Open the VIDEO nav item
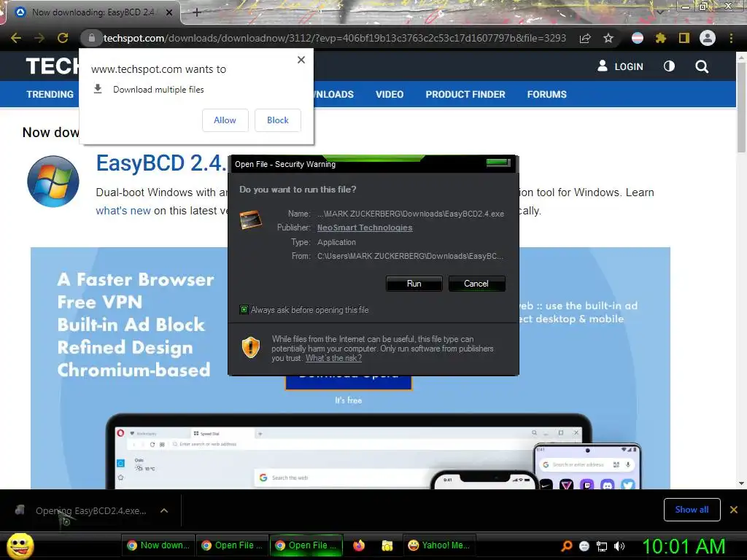Viewport: 747px width, 560px height. coord(390,94)
